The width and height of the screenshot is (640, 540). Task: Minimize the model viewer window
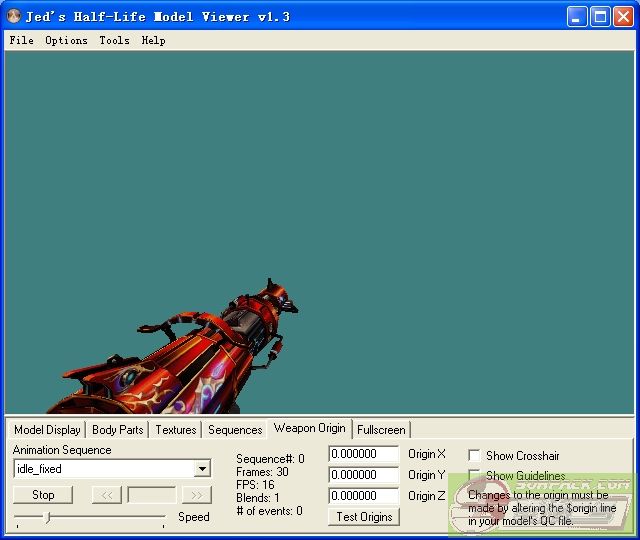pyautogui.click(x=577, y=16)
